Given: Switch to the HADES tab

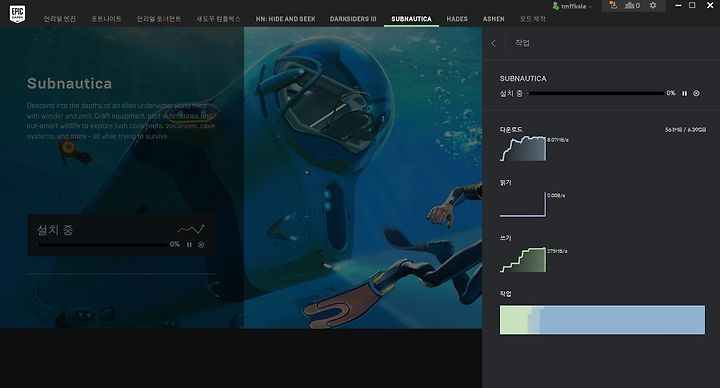Looking at the screenshot, I should point(457,19).
